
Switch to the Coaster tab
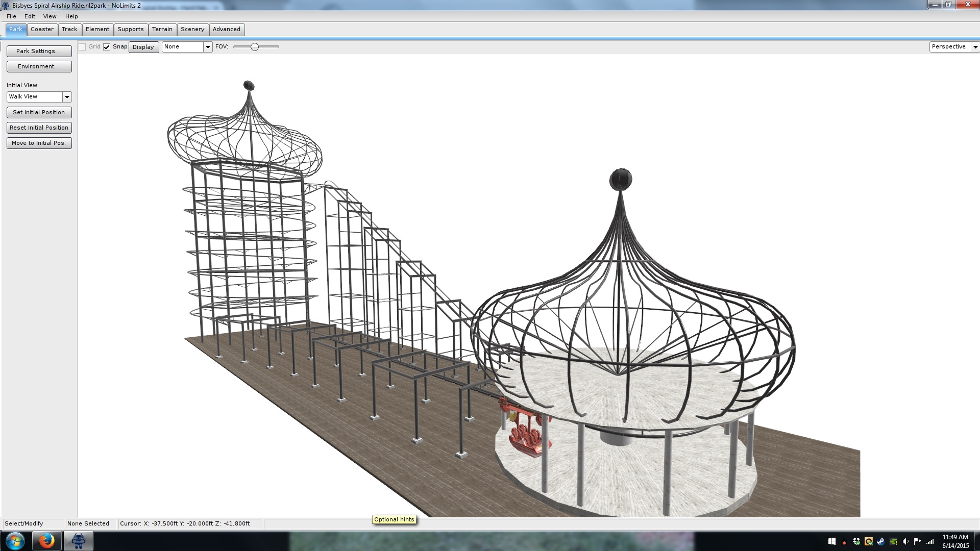[x=42, y=30]
